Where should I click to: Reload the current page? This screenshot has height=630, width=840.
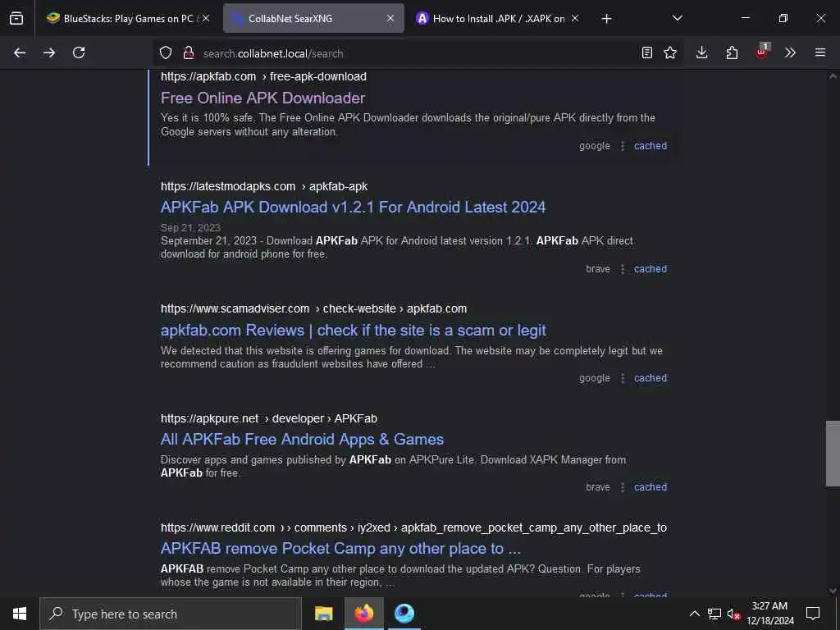coord(79,52)
